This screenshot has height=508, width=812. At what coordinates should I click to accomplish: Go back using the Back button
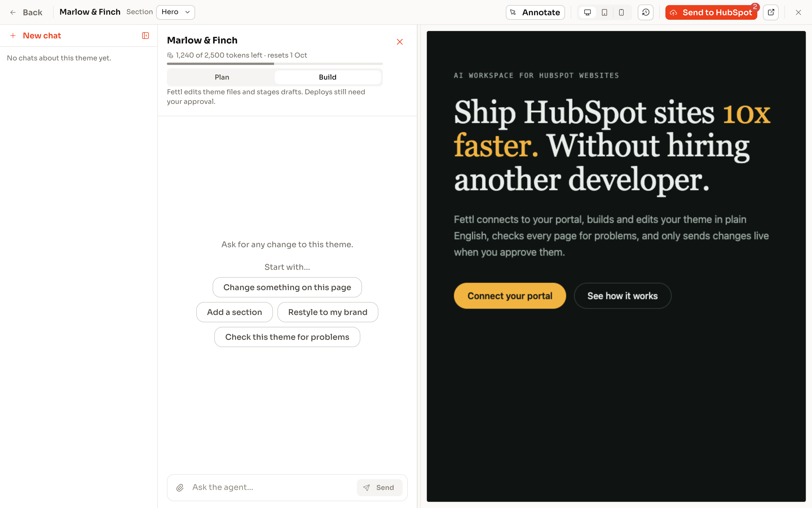pos(26,12)
